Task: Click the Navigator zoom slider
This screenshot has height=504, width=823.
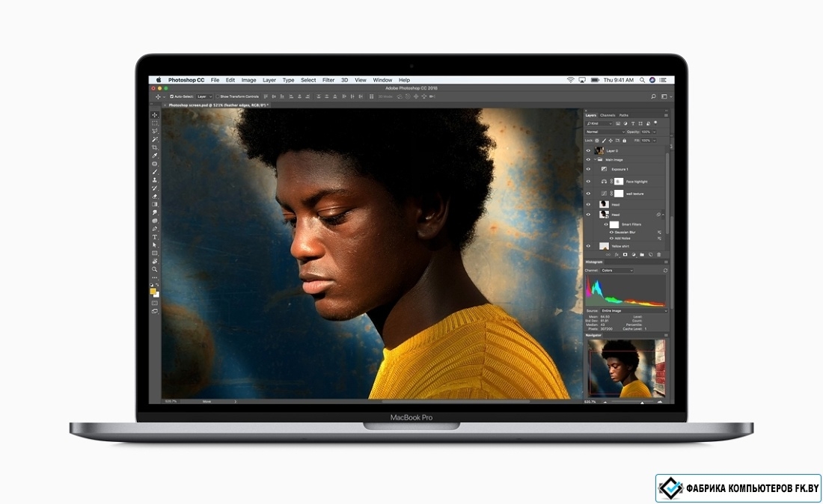Action: point(632,402)
